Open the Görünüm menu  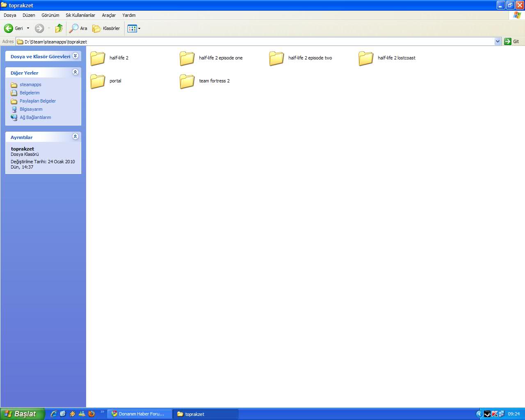click(50, 15)
